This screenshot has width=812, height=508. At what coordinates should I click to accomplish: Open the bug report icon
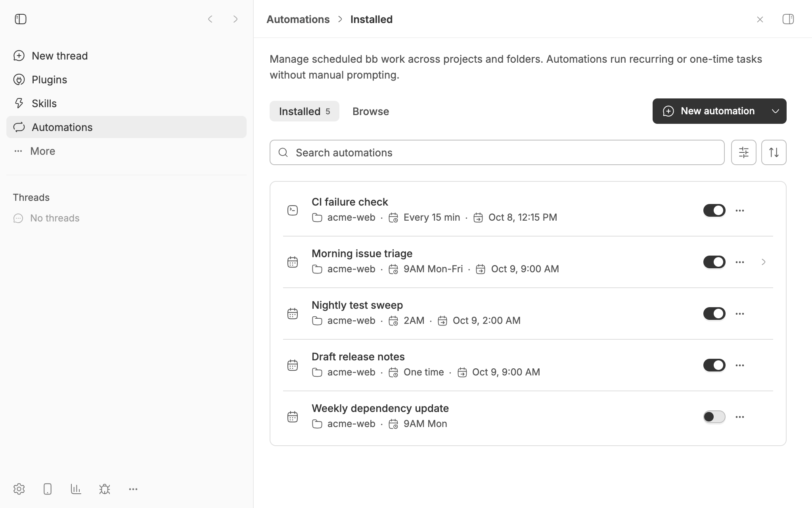(x=105, y=489)
